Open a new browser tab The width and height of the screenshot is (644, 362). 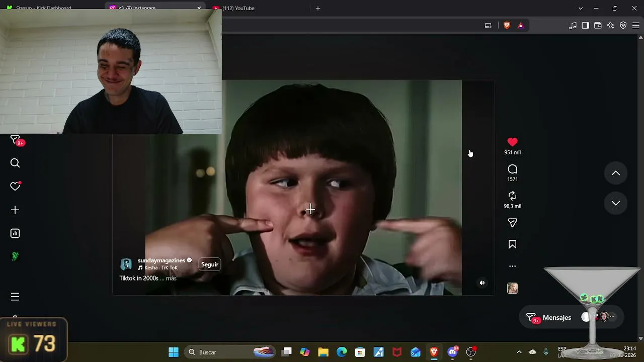[x=317, y=8]
